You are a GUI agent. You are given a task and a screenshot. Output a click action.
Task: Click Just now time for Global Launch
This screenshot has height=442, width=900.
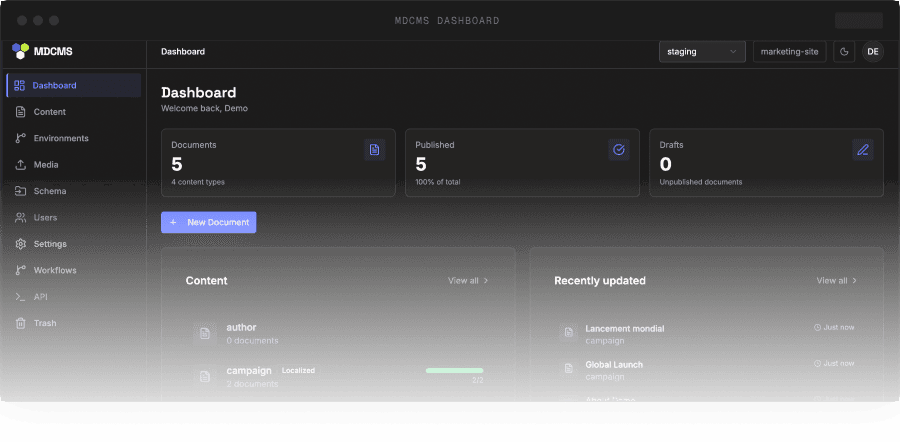[834, 363]
